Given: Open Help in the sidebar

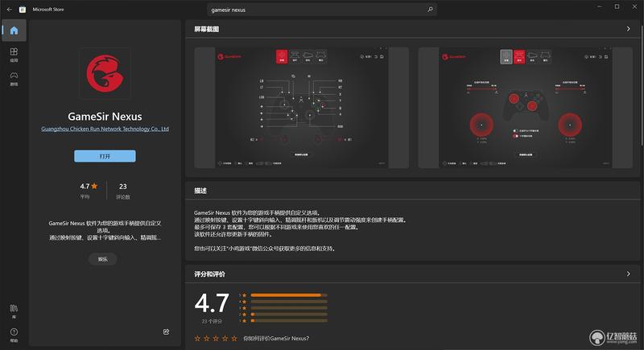Looking at the screenshot, I should point(14,335).
